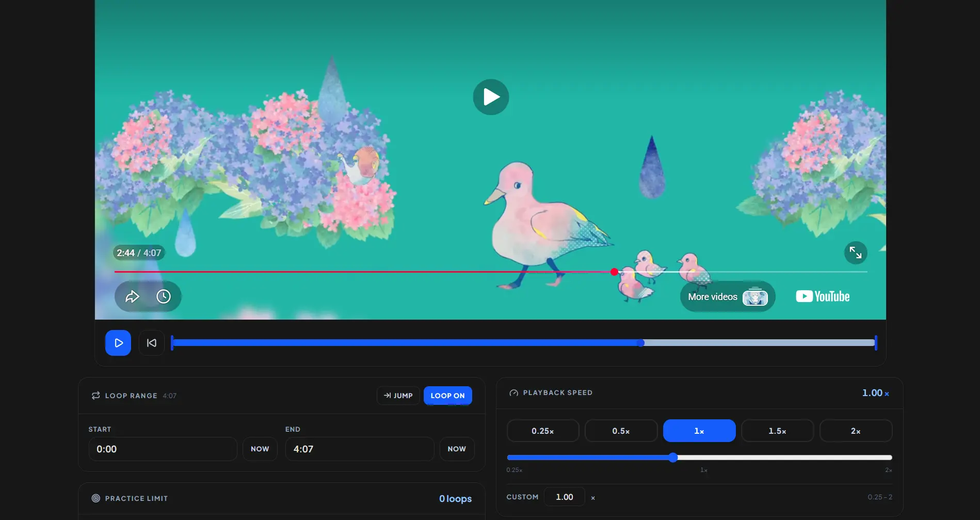Set start with its NOW button
Screen dimensions: 980x520
pos(260,449)
